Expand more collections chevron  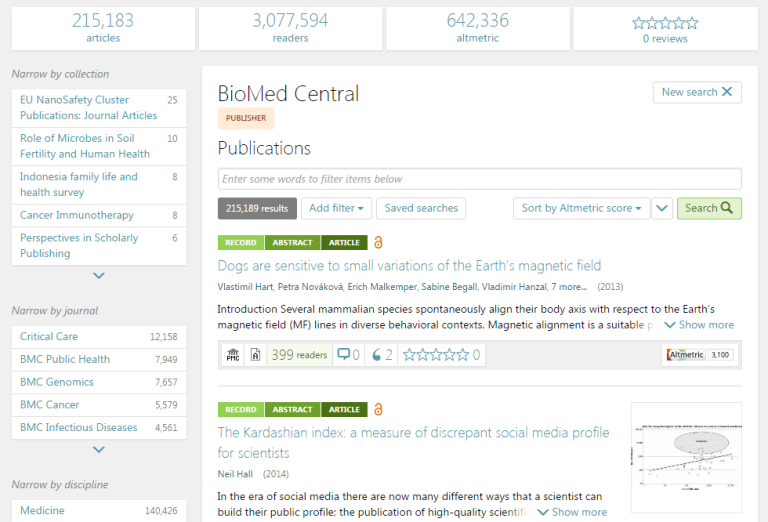pos(99,276)
